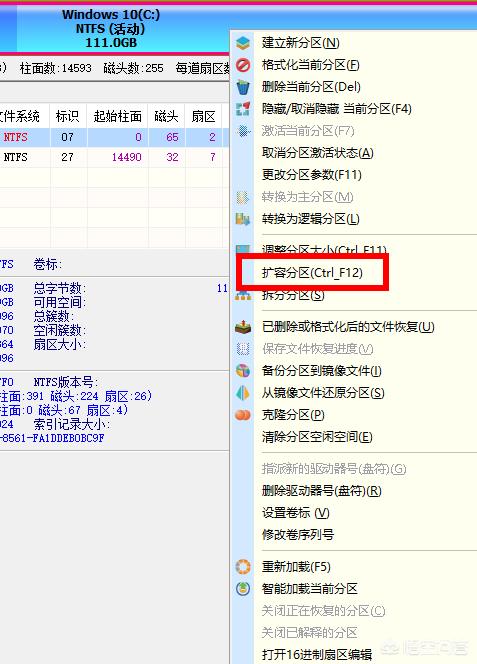
Task: Choose 删除驱动器号(盘符)(R)
Action: coord(322,491)
